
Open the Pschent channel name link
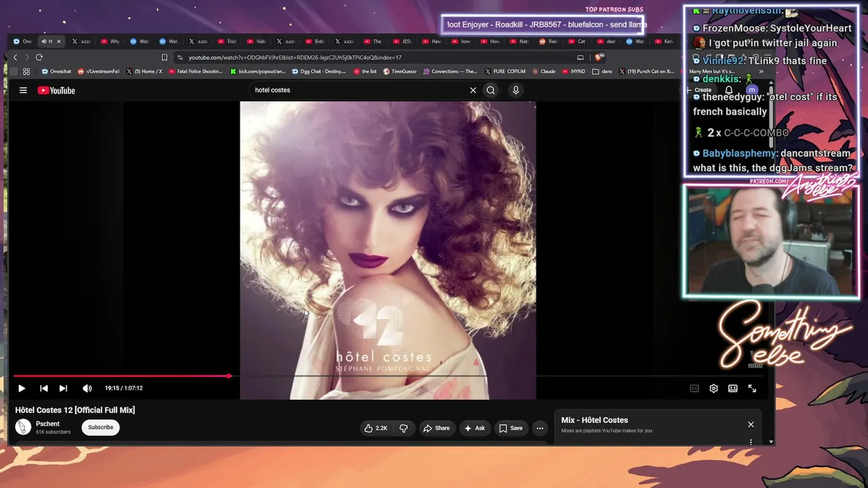point(47,424)
